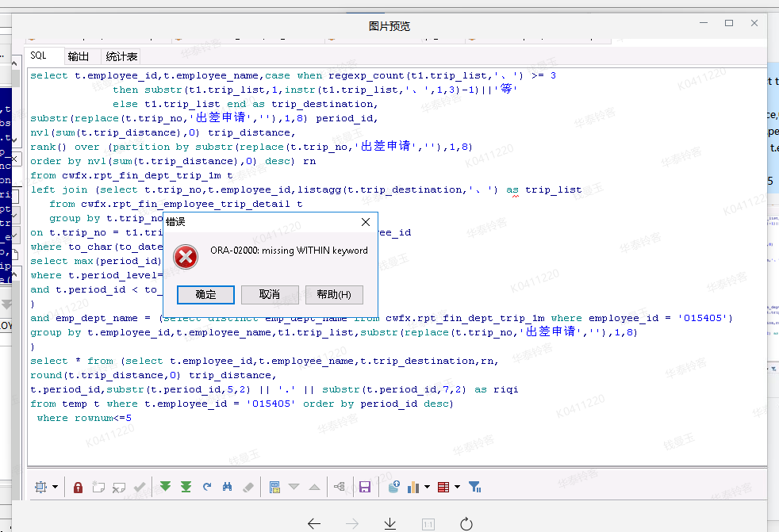Click the rotate image circular arrow
This screenshot has height=532, width=779.
466,523
